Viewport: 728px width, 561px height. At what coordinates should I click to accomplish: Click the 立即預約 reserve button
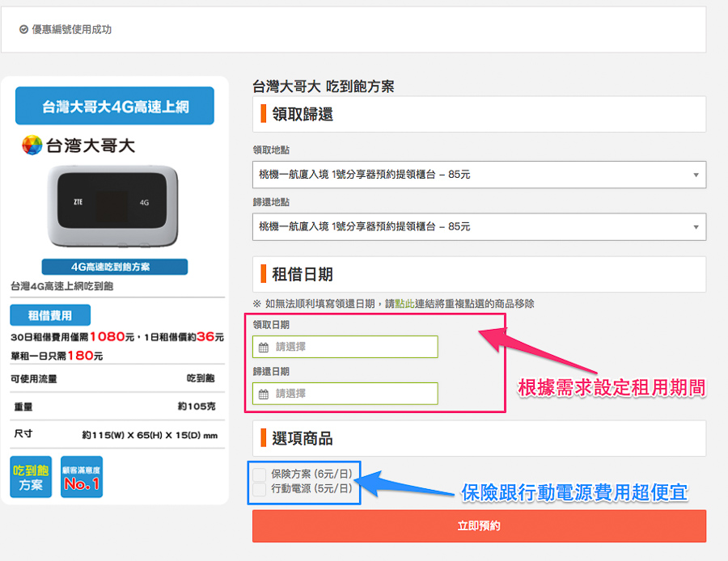tap(479, 525)
